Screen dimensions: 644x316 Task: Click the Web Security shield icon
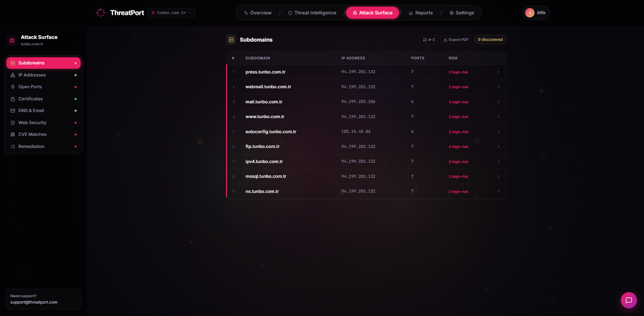pyautogui.click(x=13, y=123)
